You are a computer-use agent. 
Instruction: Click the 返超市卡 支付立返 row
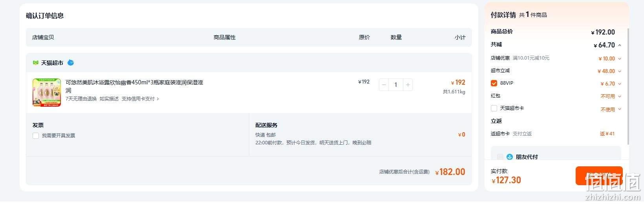pos(553,134)
